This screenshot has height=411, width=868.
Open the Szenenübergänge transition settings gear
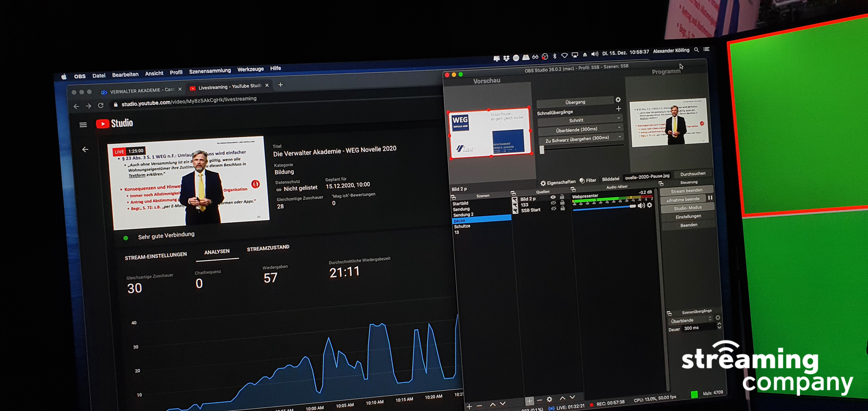click(718, 318)
